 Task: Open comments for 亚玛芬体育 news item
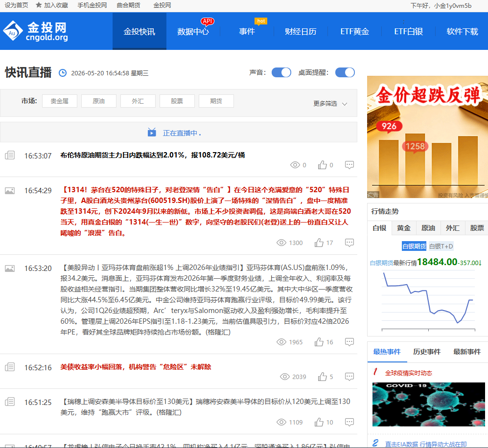click(349, 342)
